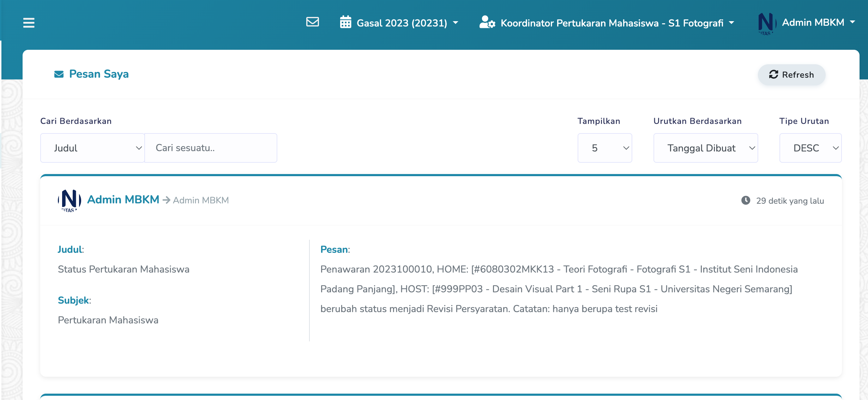The image size is (868, 400).
Task: Focus the Cari sesuatu search field
Action: click(211, 148)
